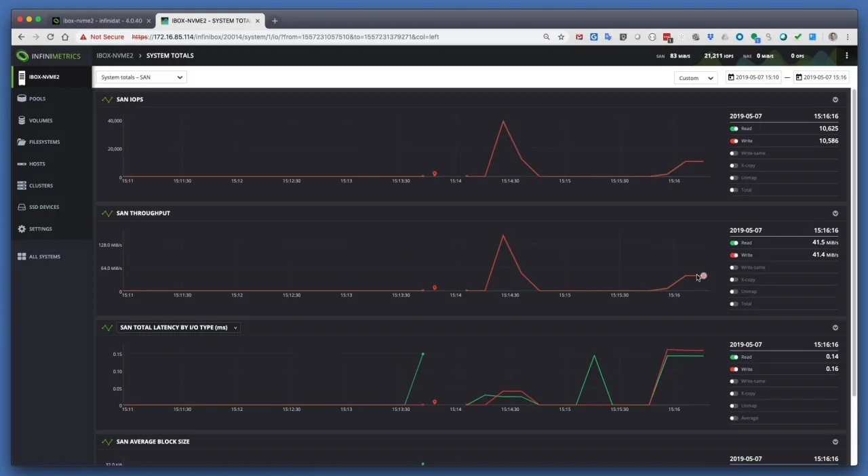Toggle Read series in SAN Total Latency

point(734,357)
